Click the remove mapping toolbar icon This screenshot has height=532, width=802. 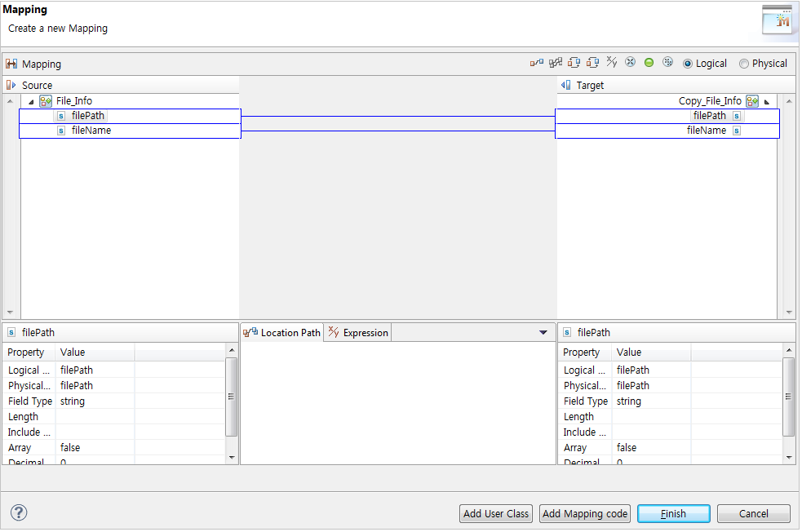coord(630,62)
